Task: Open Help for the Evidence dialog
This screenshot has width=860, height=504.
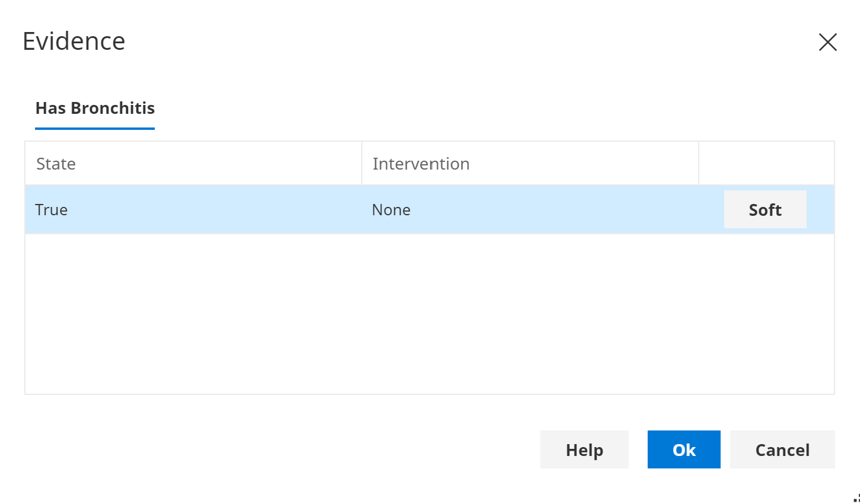Action: point(584,450)
